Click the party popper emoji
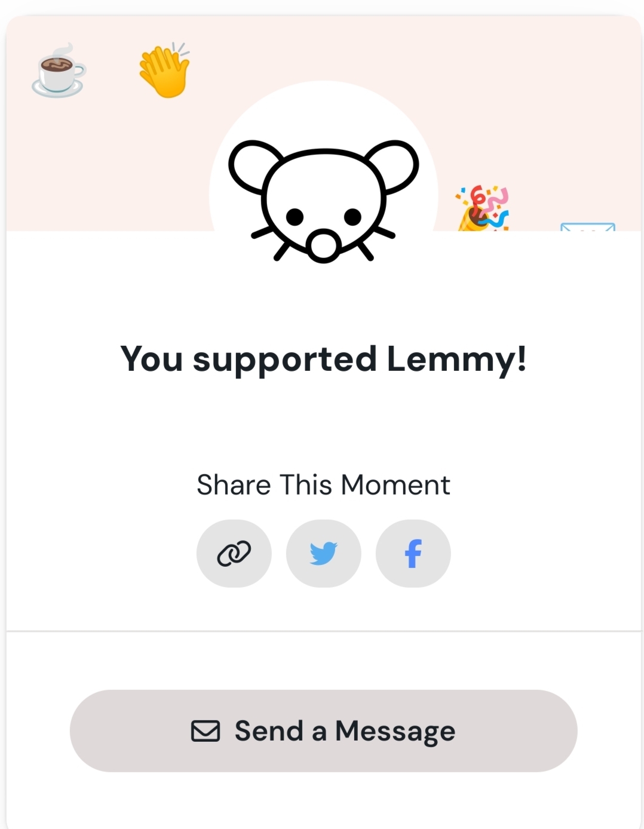 [483, 208]
